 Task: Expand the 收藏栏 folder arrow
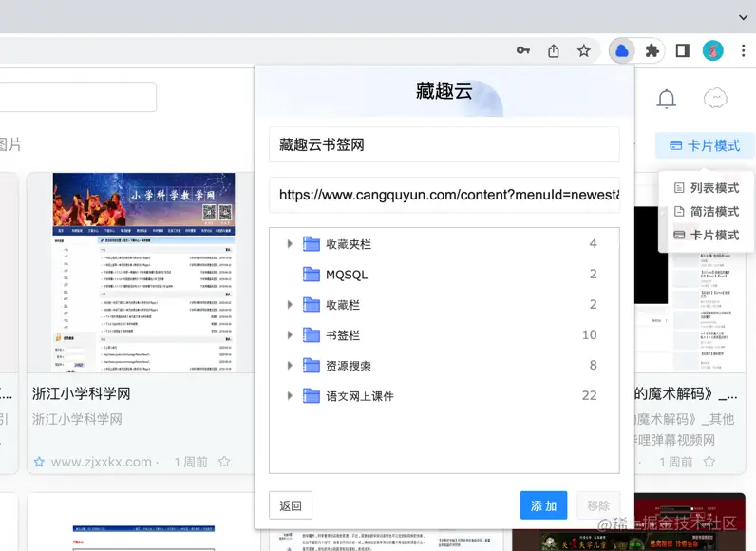pos(290,305)
